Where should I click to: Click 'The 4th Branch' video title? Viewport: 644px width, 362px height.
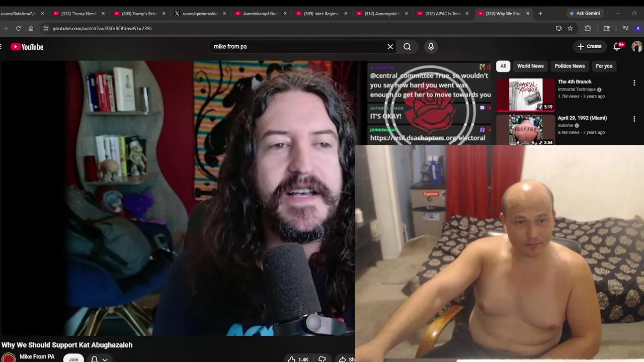(575, 81)
